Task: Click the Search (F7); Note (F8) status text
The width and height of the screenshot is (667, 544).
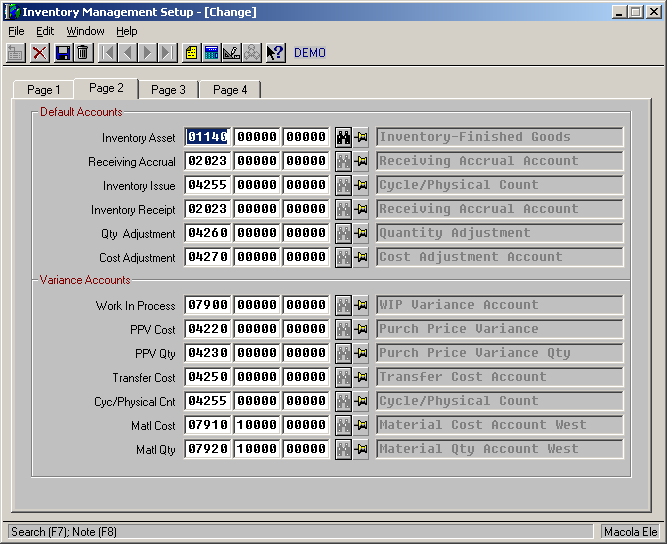Action: tap(64, 532)
